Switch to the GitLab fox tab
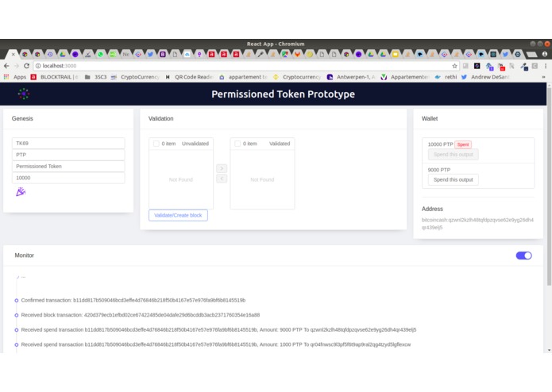The width and height of the screenshot is (552, 392). pos(297,54)
